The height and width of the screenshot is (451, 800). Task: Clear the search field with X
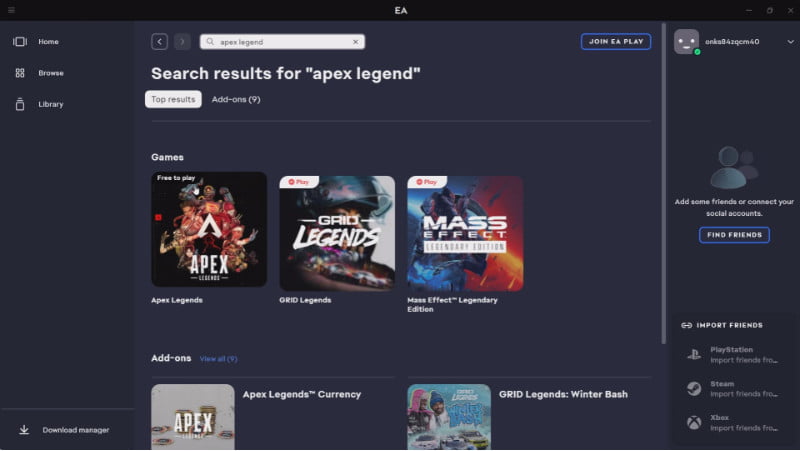(356, 42)
